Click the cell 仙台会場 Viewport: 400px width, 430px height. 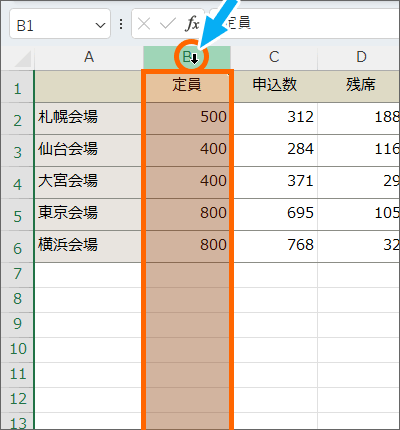[89, 150]
